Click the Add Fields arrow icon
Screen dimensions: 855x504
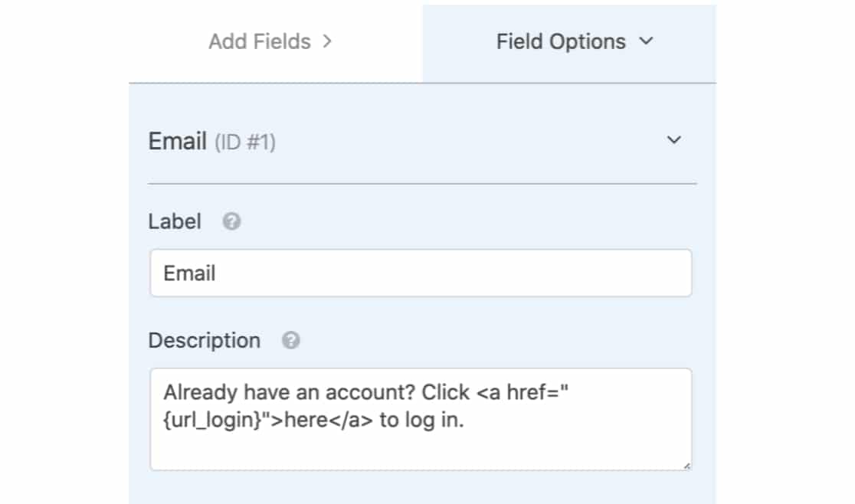328,42
